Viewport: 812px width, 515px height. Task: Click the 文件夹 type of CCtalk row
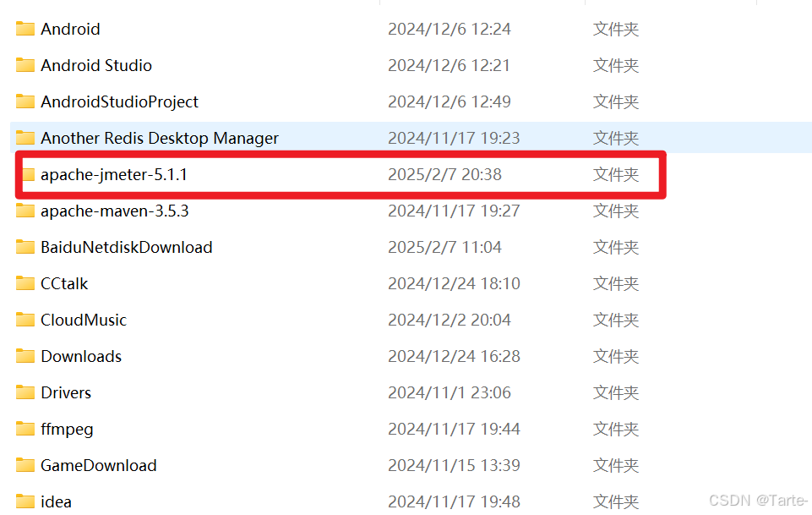point(616,283)
